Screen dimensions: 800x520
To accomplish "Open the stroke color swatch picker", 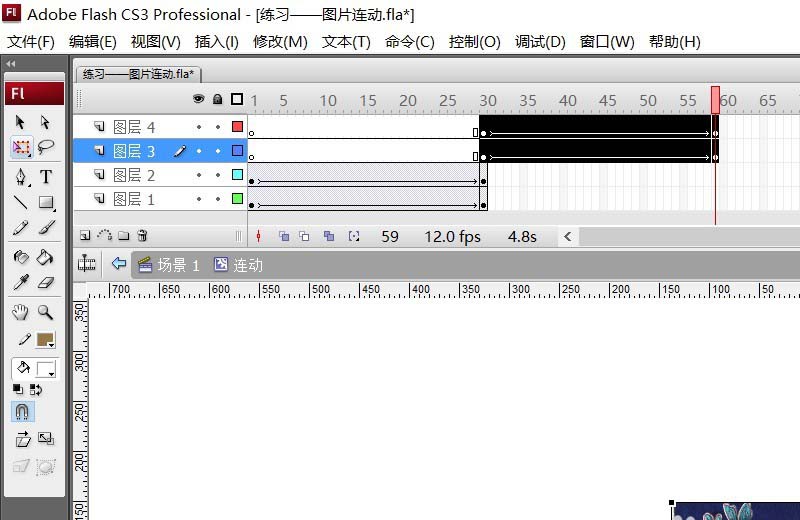I will [45, 340].
